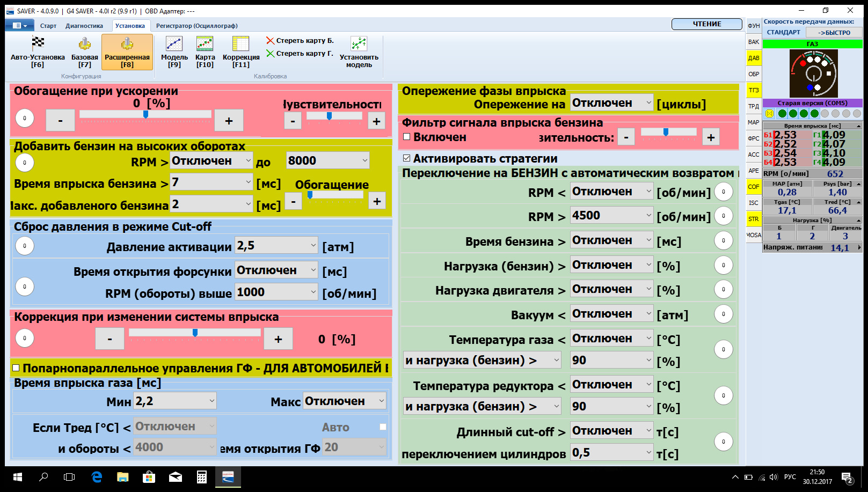Click round 0 button in Длинный cut-off row
Screen dimensions: 868x492
point(724,442)
